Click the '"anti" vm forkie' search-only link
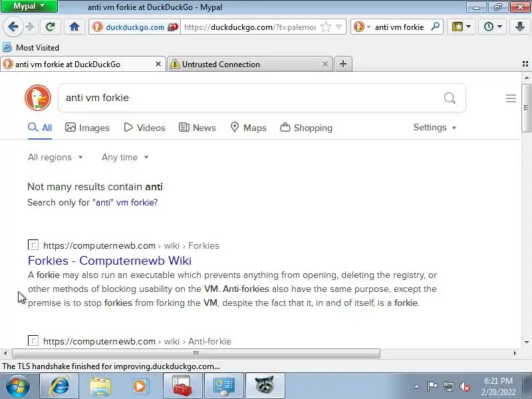This screenshot has width=532, height=399. pyautogui.click(x=125, y=203)
